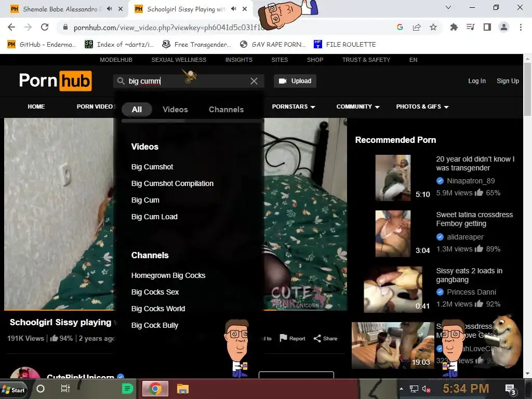
Task: Clear the search box with the X
Action: [x=254, y=81]
